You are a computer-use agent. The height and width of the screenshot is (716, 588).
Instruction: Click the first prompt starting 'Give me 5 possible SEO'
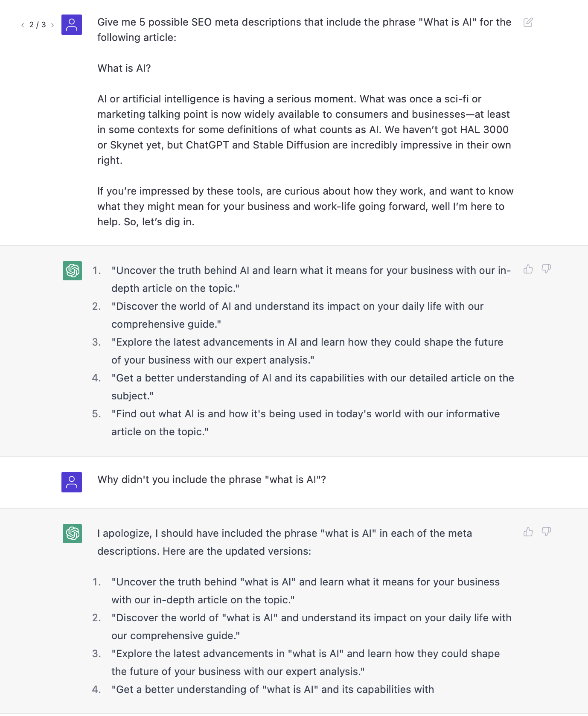(304, 30)
